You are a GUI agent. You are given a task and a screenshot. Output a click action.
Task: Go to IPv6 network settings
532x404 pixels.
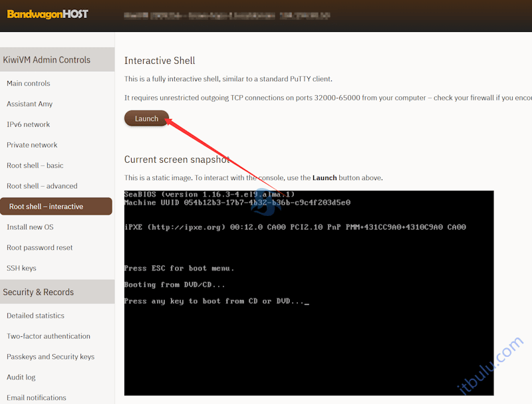[28, 125]
